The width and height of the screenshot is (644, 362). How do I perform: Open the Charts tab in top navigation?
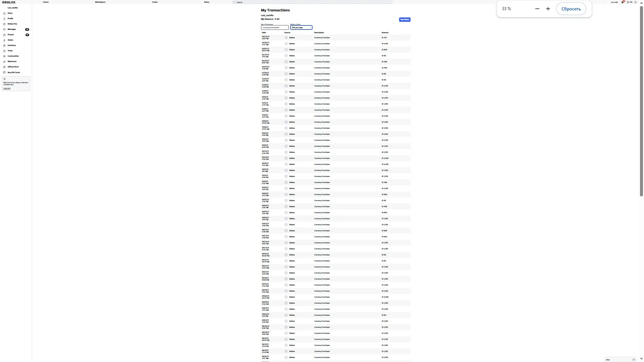point(46,2)
